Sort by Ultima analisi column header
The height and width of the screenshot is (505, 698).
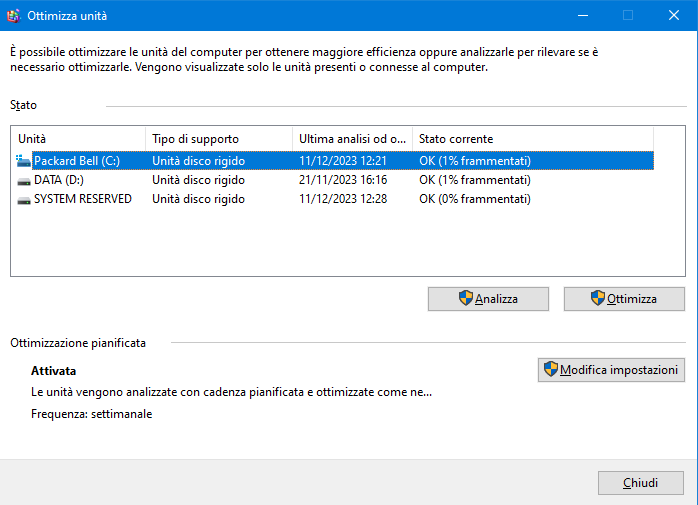pos(352,139)
